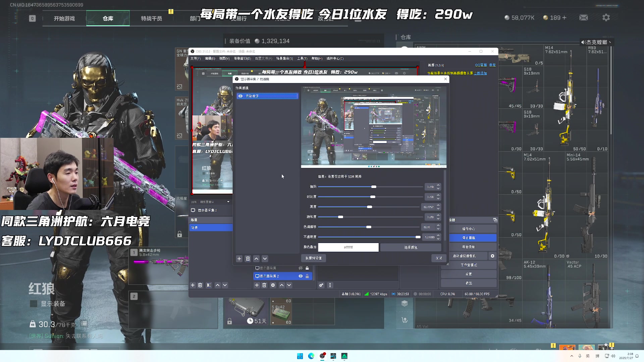This screenshot has height=362, width=644.
Task: Click the 饱和度 slider handle
Action: tap(340, 217)
